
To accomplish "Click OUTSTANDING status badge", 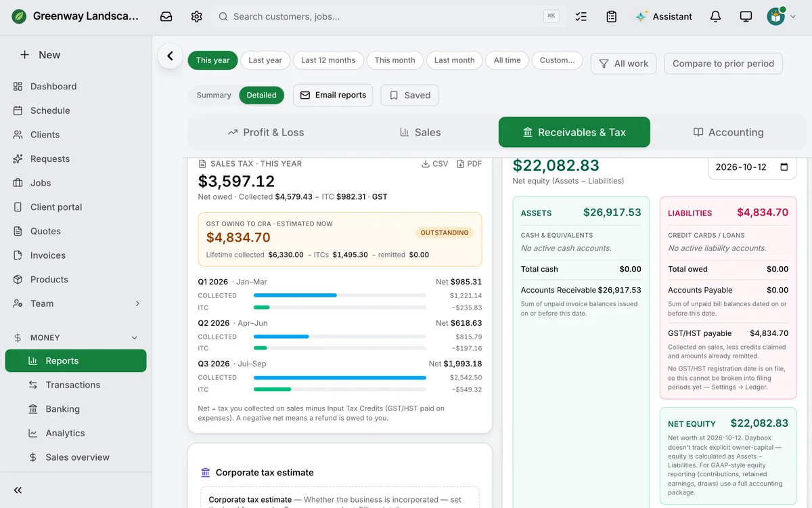I will tap(445, 233).
